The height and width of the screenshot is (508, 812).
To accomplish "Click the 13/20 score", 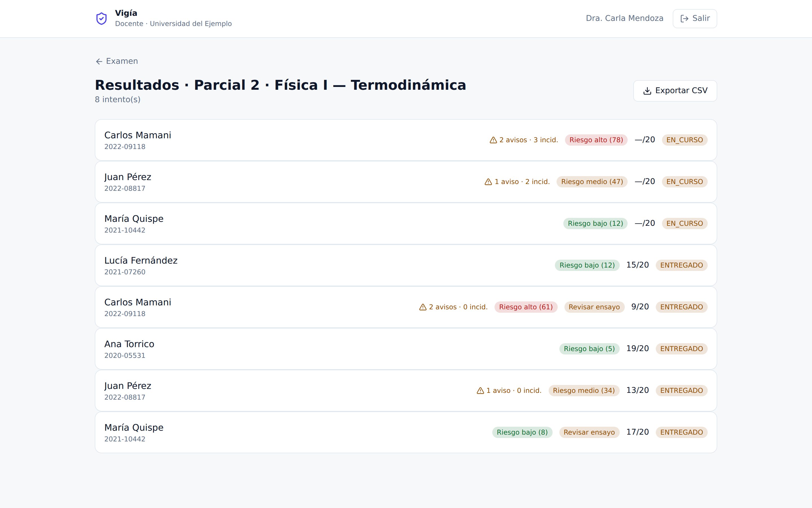I will click(x=637, y=390).
